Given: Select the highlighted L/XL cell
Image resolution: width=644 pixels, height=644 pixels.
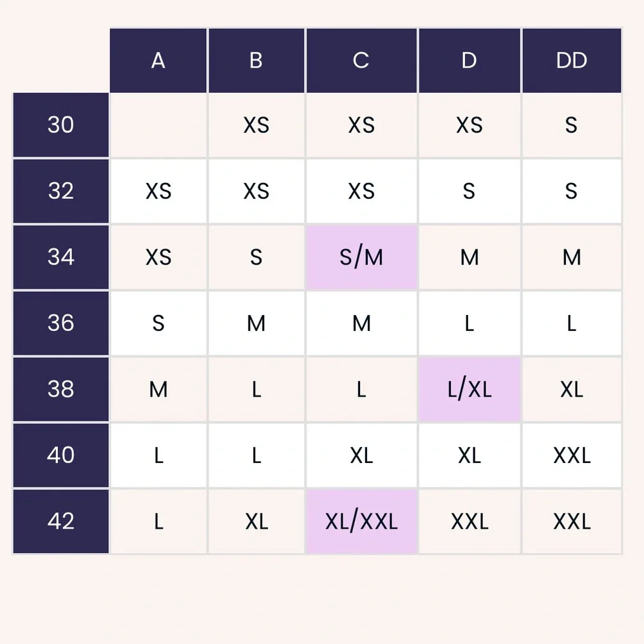Looking at the screenshot, I should click(469, 390).
